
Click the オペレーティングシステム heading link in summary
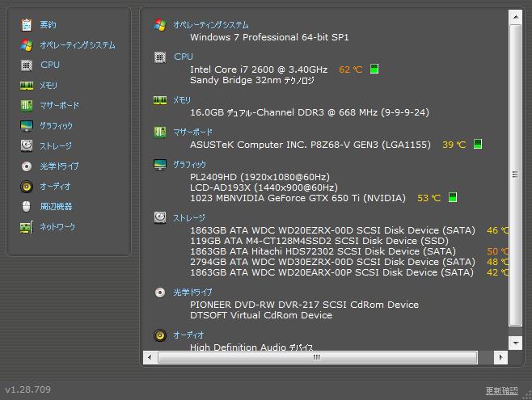pos(211,25)
